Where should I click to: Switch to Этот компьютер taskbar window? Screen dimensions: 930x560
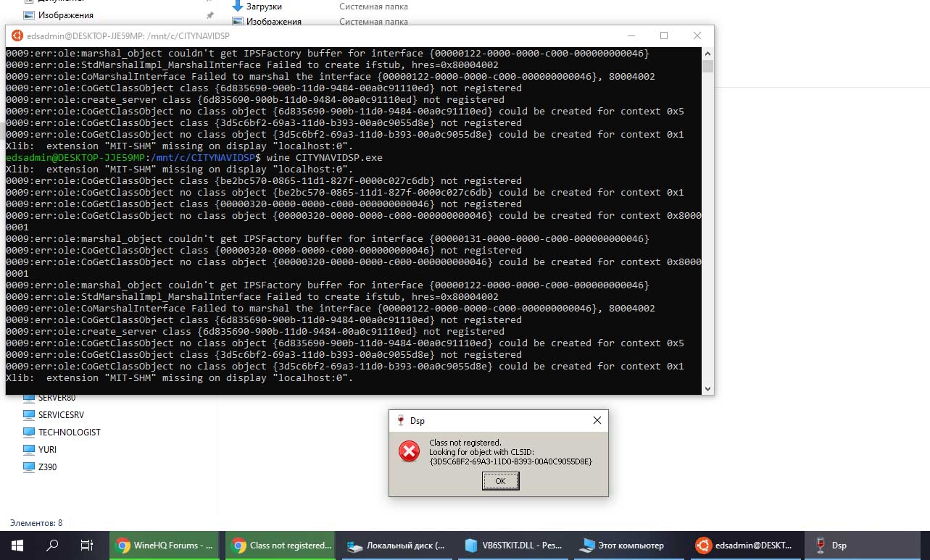[x=630, y=546]
